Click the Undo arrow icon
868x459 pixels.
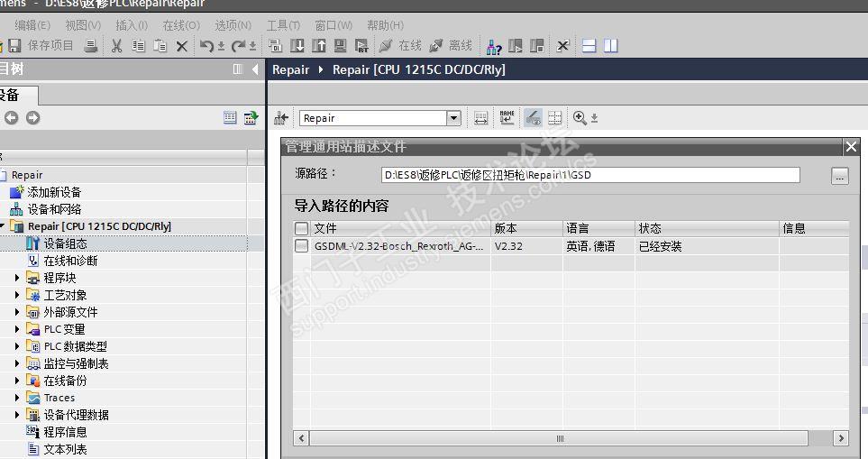click(x=207, y=46)
